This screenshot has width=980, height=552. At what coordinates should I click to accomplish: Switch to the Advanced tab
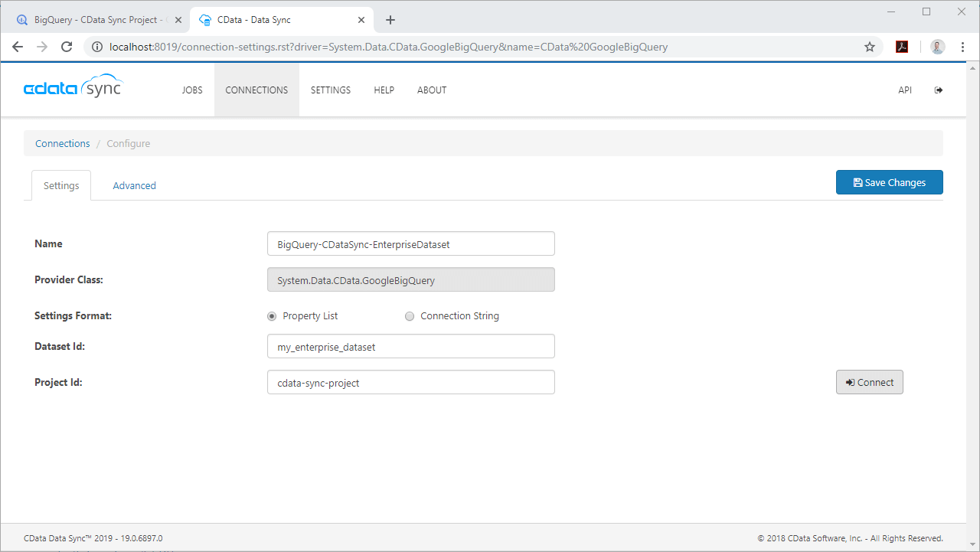click(x=134, y=185)
